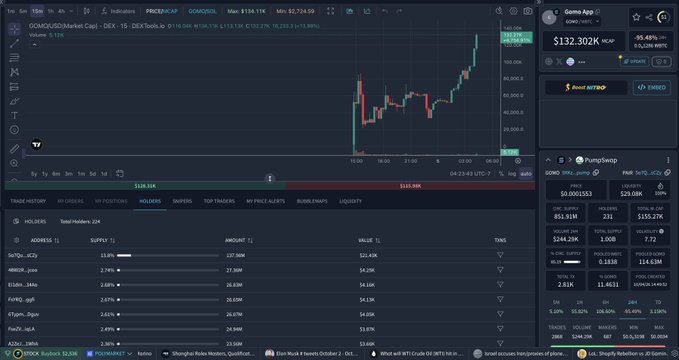Switch to the Trade History tab
The height and width of the screenshot is (360, 679).
tap(28, 201)
